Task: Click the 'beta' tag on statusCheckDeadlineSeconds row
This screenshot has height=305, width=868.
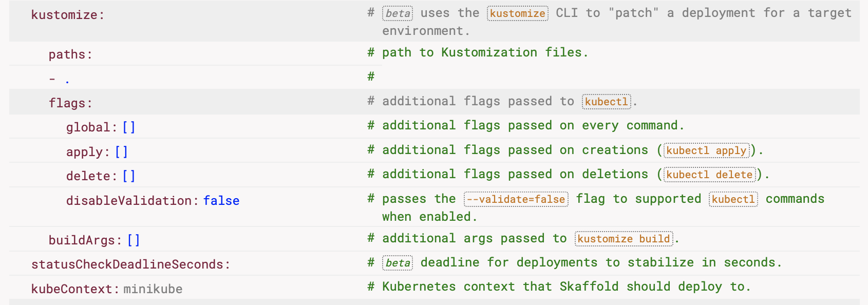Action: 398,263
